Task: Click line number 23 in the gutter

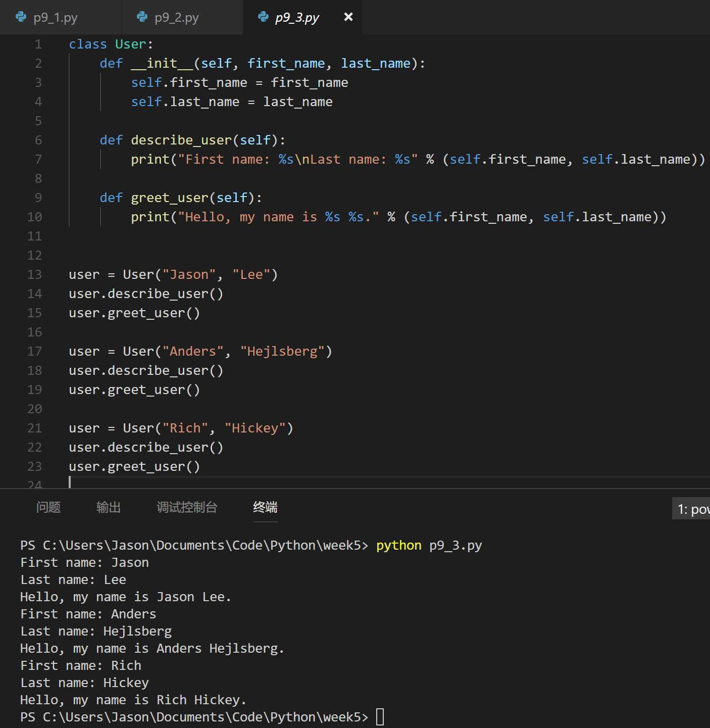Action: pyautogui.click(x=34, y=467)
